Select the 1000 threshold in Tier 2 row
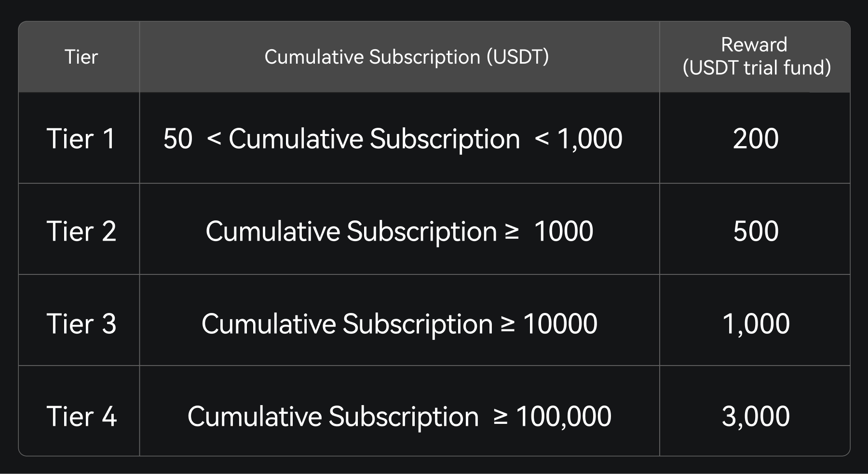Image resolution: width=868 pixels, height=474 pixels. point(563,231)
